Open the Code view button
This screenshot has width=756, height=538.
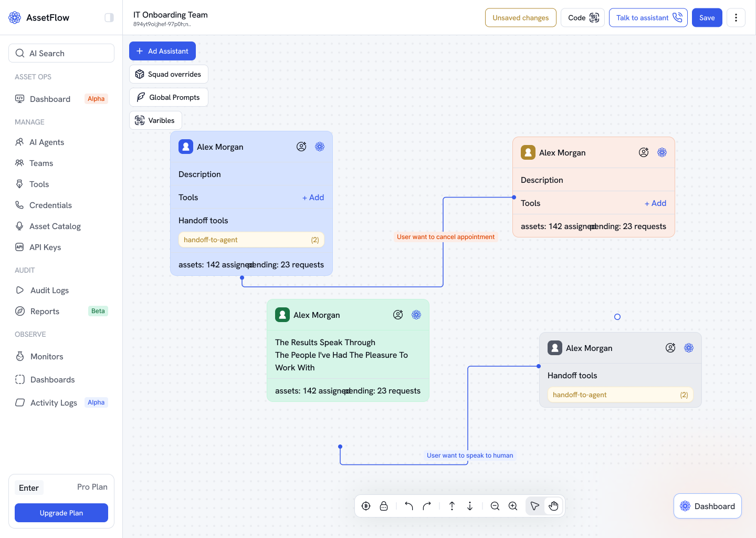click(x=583, y=18)
